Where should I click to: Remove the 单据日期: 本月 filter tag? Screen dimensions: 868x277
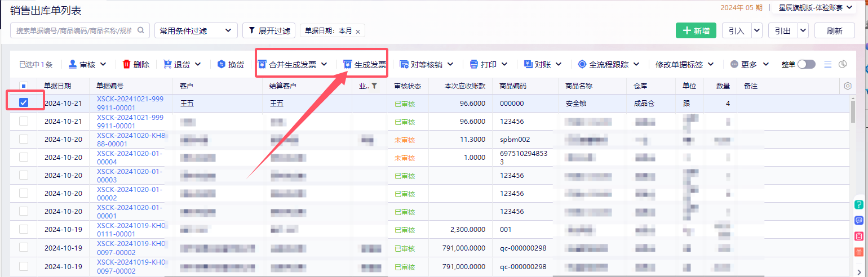[x=358, y=31]
